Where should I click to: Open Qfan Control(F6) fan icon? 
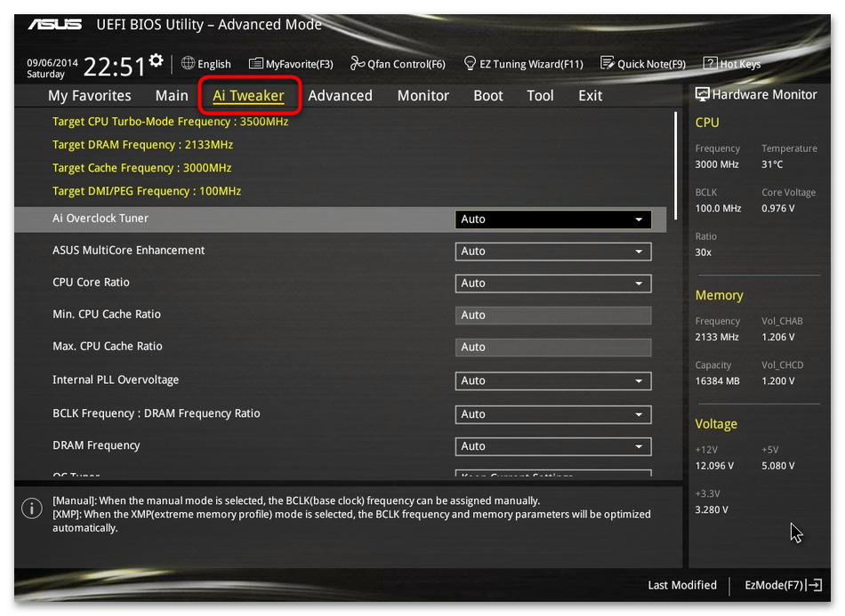[358, 63]
